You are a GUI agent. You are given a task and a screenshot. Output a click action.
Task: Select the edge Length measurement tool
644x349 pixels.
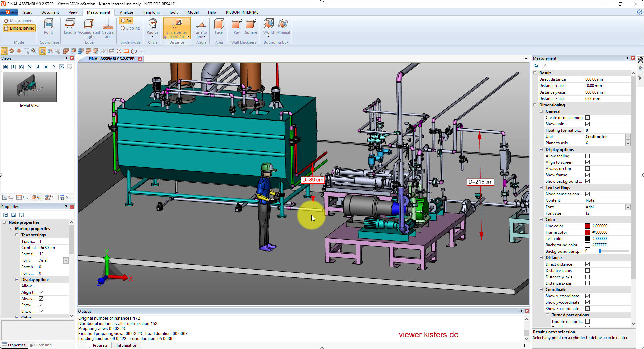(x=70, y=26)
